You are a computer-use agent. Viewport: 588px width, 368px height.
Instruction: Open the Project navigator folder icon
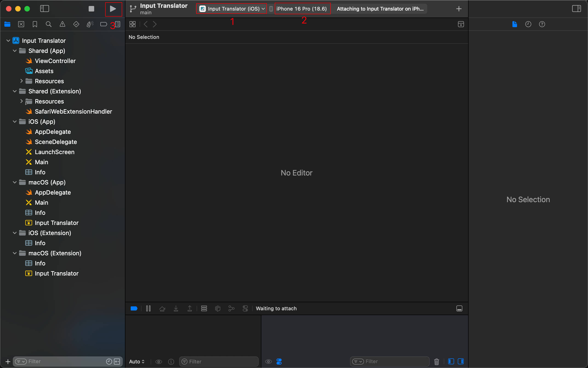coord(7,24)
